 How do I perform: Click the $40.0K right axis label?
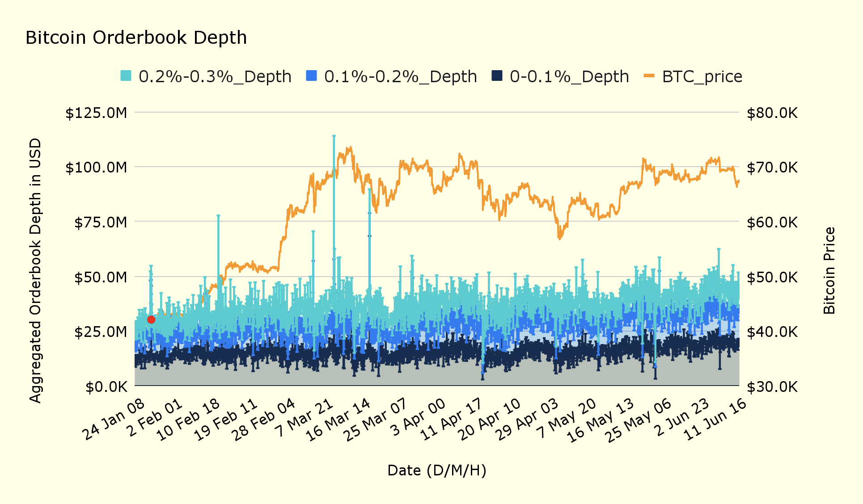coord(772,332)
